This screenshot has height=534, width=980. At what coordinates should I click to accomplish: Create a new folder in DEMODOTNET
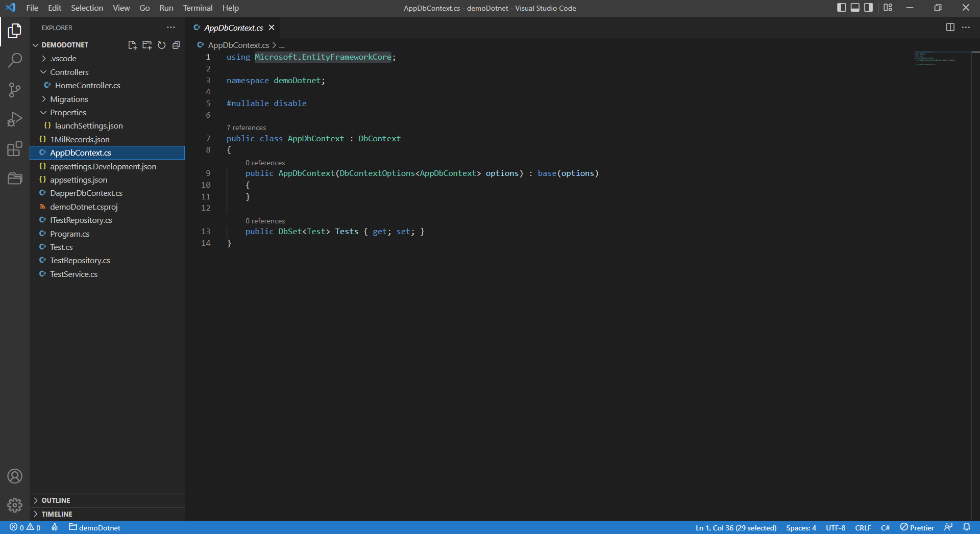point(147,45)
